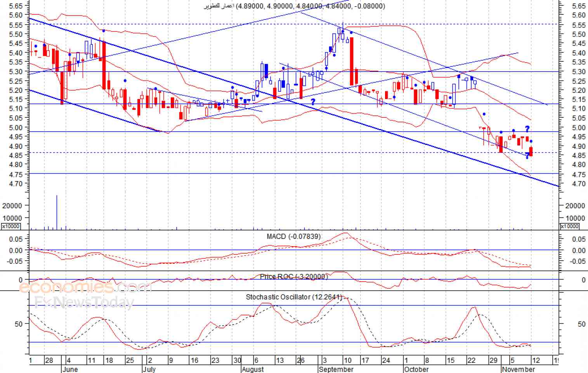Click 4.70 on the left price axis

pos(16,183)
